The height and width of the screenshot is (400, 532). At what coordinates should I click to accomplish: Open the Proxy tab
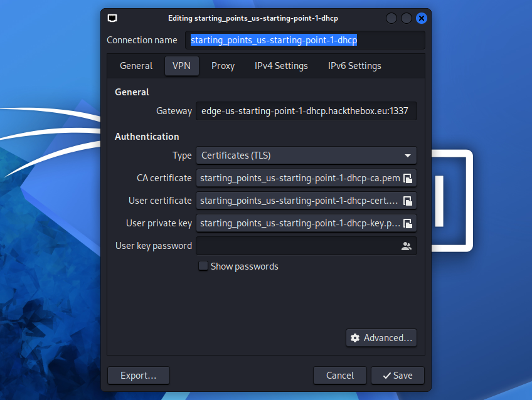tap(223, 66)
